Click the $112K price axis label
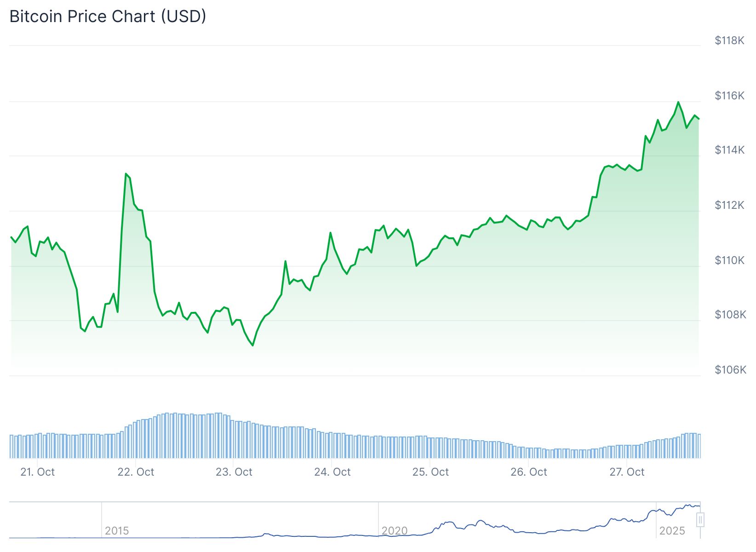 tap(729, 205)
